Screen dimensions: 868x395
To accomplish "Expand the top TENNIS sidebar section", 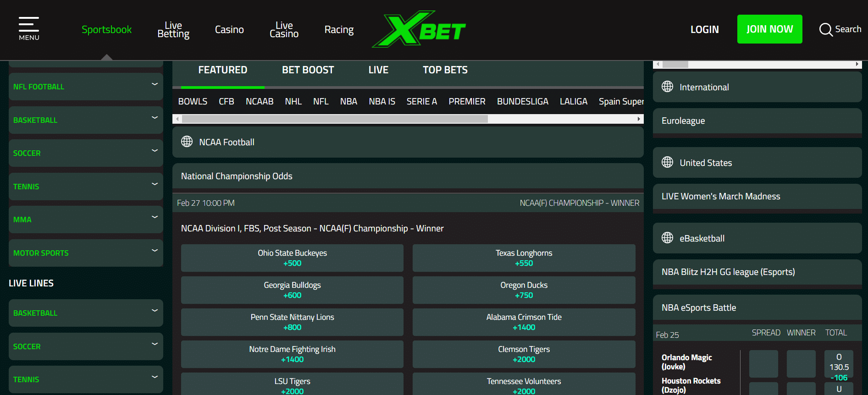I will tap(86, 187).
